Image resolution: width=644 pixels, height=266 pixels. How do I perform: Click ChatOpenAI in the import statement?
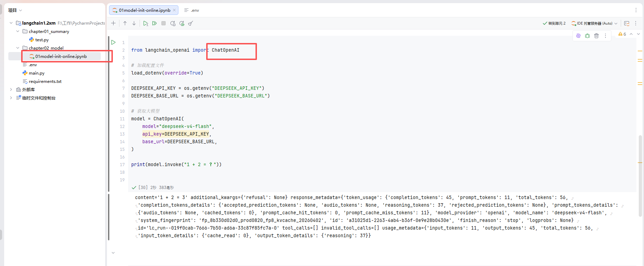pyautogui.click(x=226, y=50)
